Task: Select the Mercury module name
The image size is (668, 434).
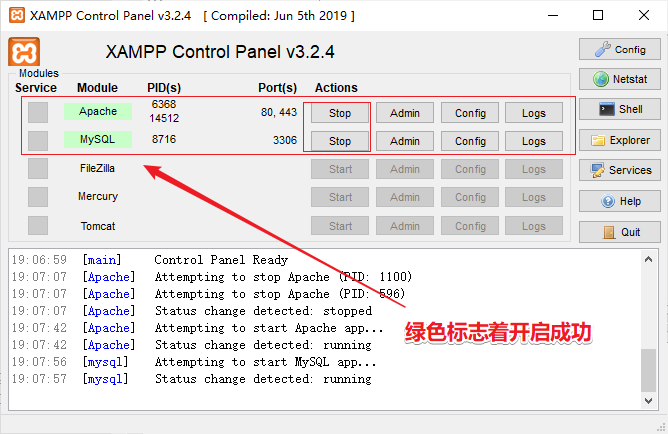Action: tap(98, 196)
